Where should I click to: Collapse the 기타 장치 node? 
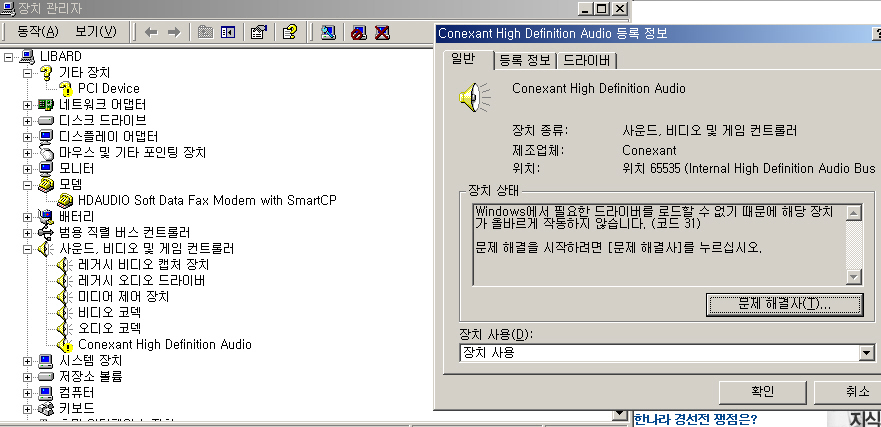[x=28, y=73]
